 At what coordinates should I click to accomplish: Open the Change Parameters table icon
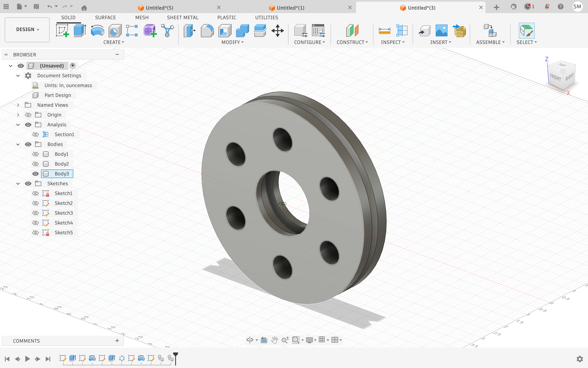(x=318, y=31)
